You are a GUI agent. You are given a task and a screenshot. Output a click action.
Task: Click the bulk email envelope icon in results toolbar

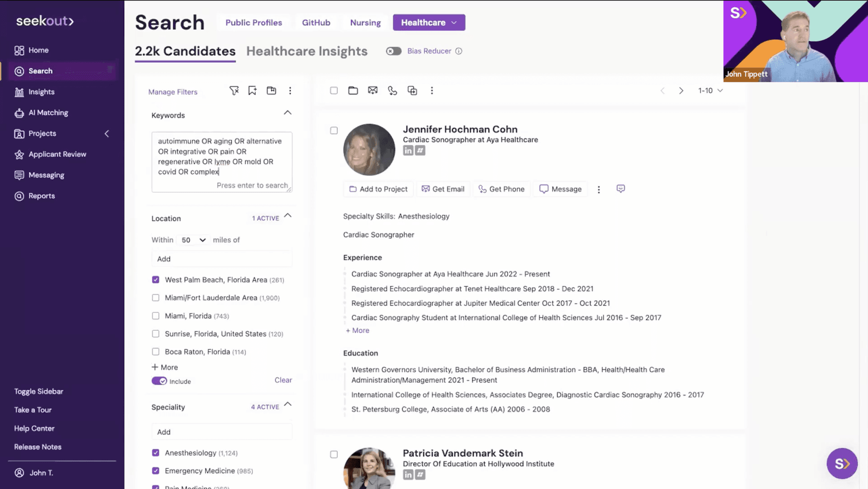pyautogui.click(x=373, y=90)
